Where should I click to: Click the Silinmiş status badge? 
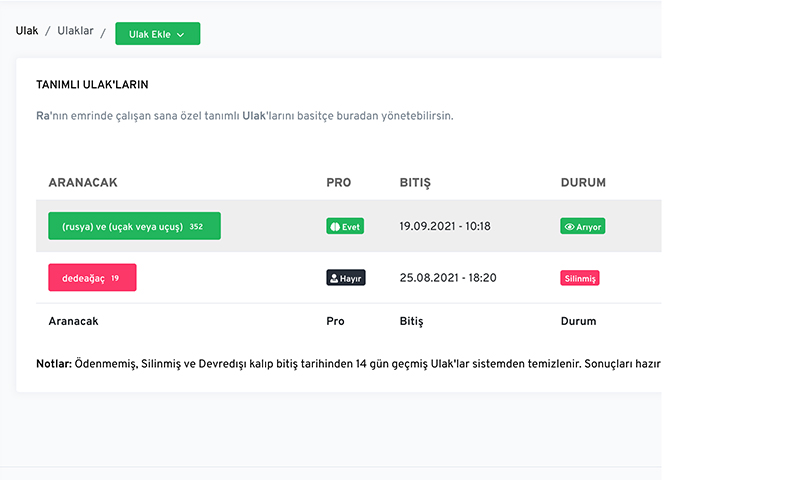[580, 278]
